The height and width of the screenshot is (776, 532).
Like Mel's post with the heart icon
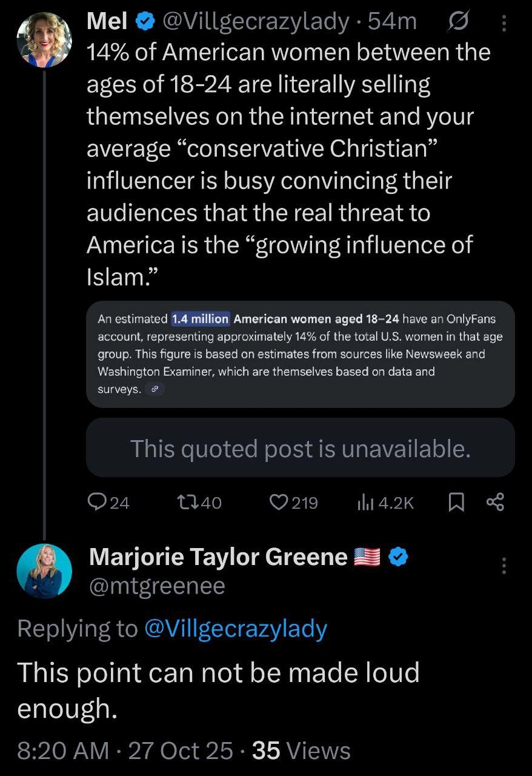(278, 501)
